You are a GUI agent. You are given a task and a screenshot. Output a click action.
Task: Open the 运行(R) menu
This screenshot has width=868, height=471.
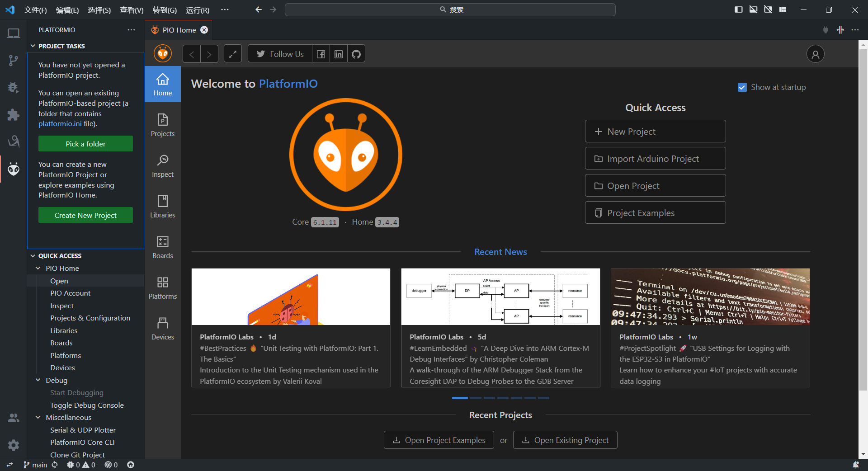(198, 10)
